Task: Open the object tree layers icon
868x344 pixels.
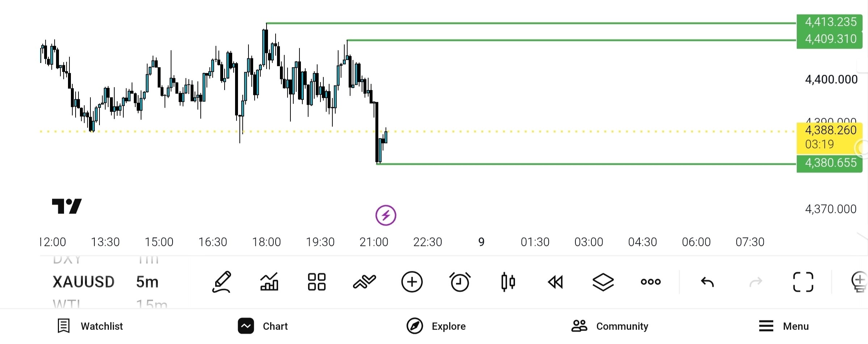Action: point(603,282)
